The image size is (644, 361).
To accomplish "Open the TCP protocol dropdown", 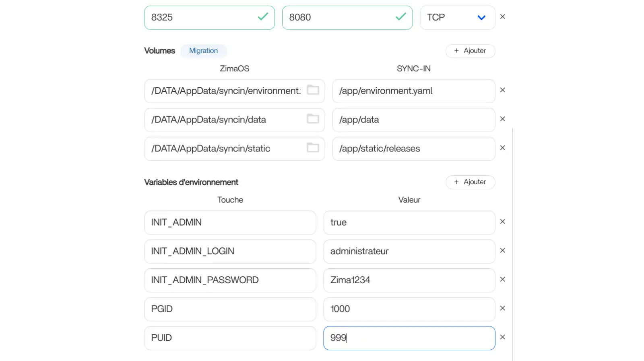I will 457,18.
